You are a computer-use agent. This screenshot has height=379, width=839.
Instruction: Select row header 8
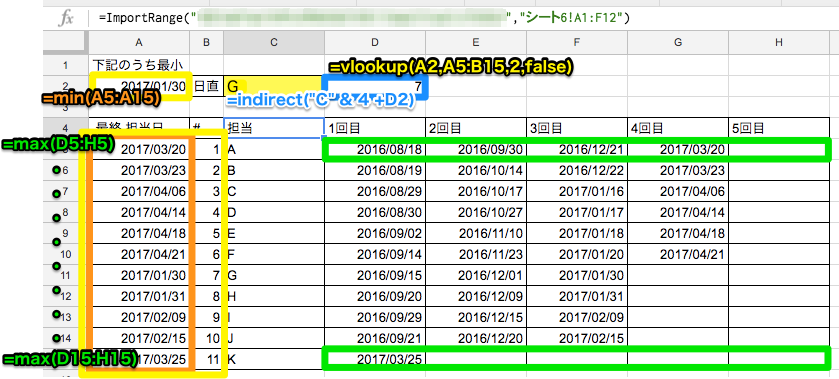[66, 213]
